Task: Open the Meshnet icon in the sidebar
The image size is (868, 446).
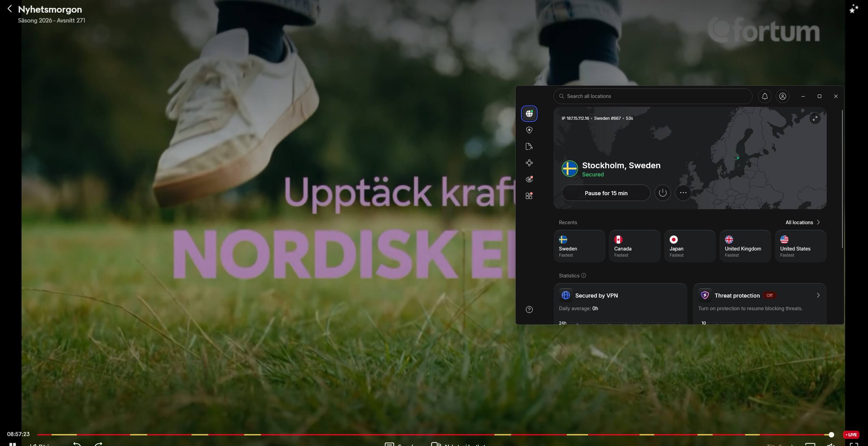Action: click(529, 163)
